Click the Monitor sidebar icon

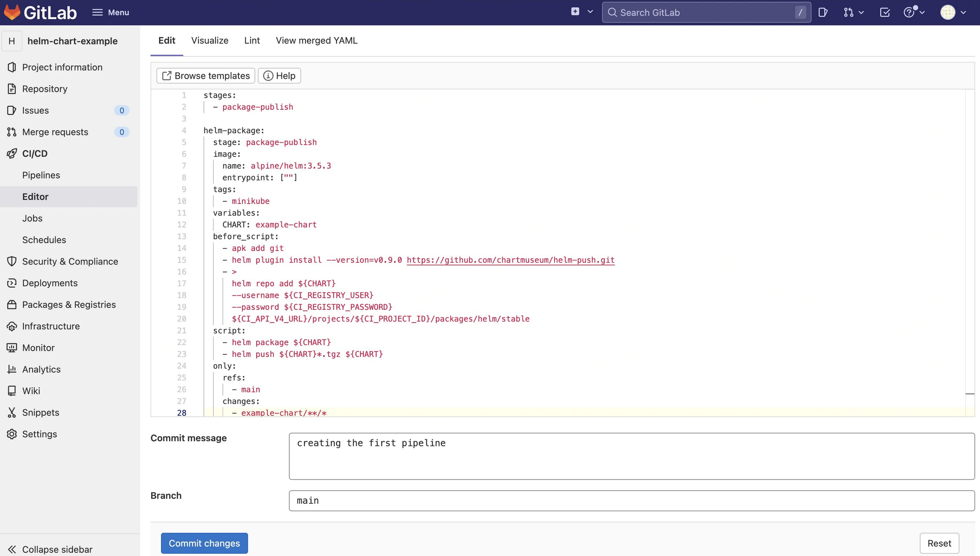tap(12, 348)
